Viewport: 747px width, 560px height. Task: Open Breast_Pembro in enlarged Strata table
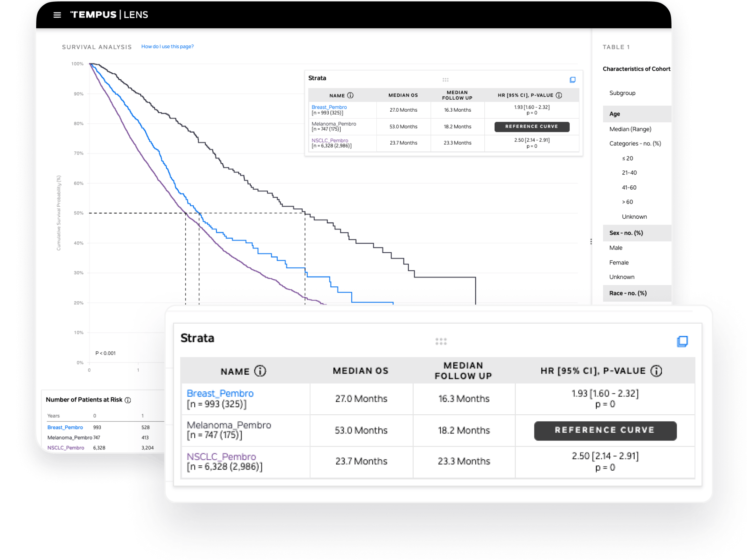[x=220, y=393]
